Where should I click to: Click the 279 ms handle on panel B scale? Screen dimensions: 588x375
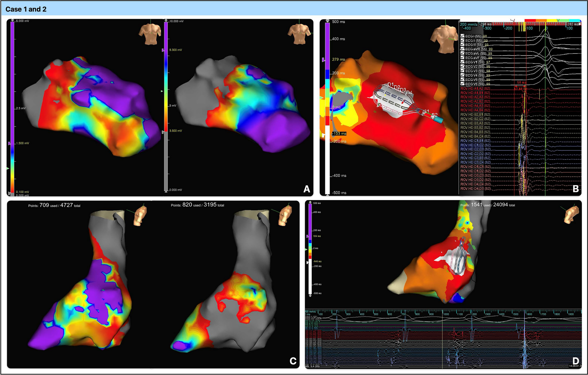click(x=324, y=60)
